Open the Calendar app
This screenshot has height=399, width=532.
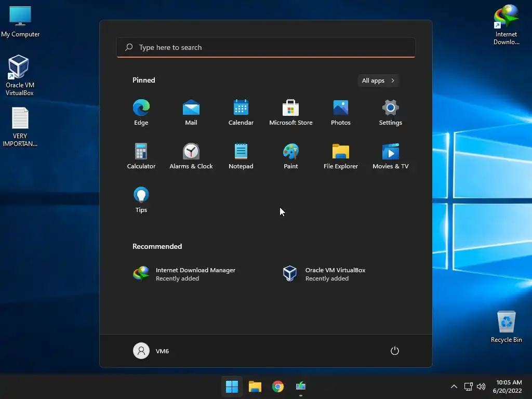tap(241, 113)
